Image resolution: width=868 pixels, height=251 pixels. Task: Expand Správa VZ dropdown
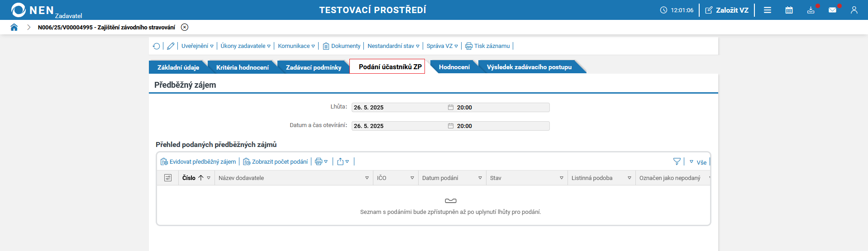pos(442,46)
